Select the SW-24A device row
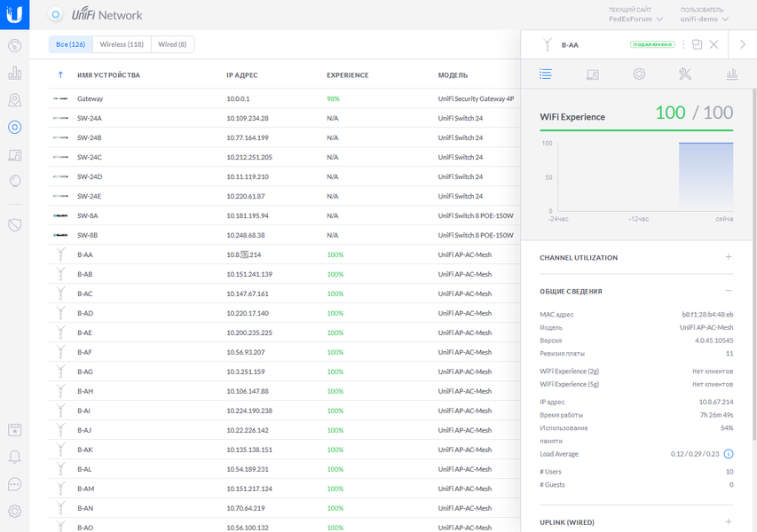 [x=284, y=118]
